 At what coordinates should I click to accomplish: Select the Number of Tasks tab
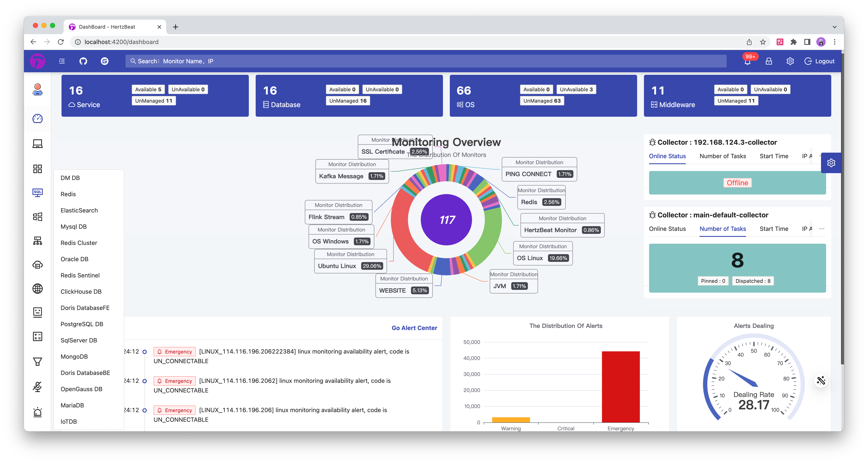click(722, 229)
